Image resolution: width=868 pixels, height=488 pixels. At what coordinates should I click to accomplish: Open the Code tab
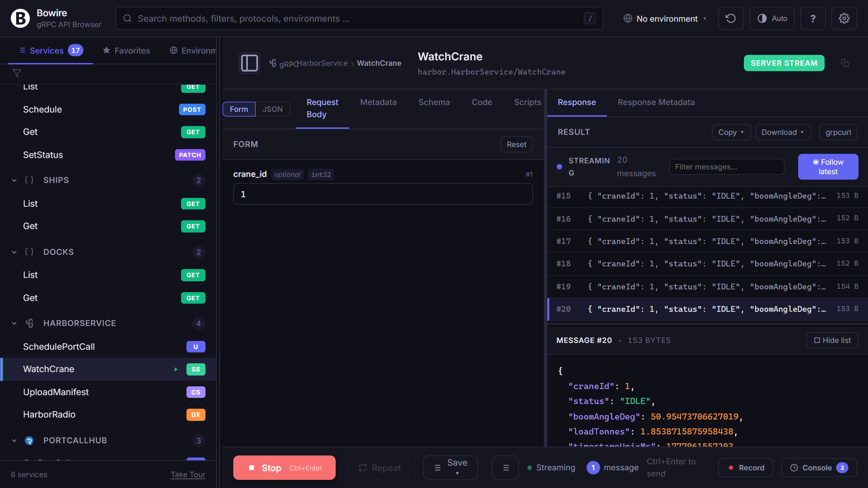tap(482, 102)
